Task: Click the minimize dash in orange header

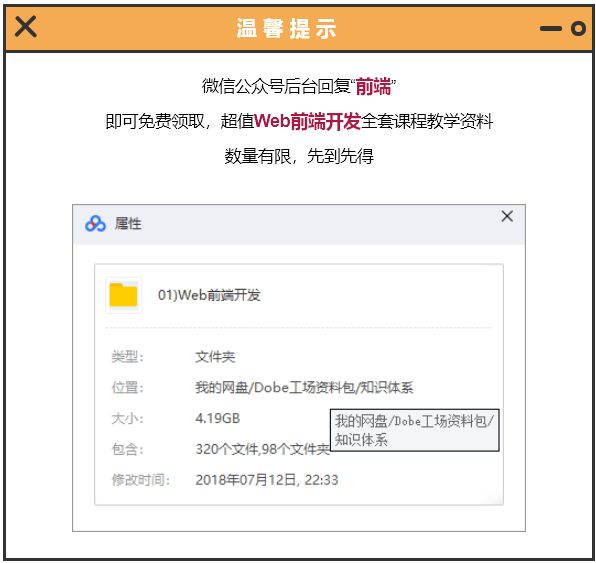Action: pyautogui.click(x=551, y=29)
